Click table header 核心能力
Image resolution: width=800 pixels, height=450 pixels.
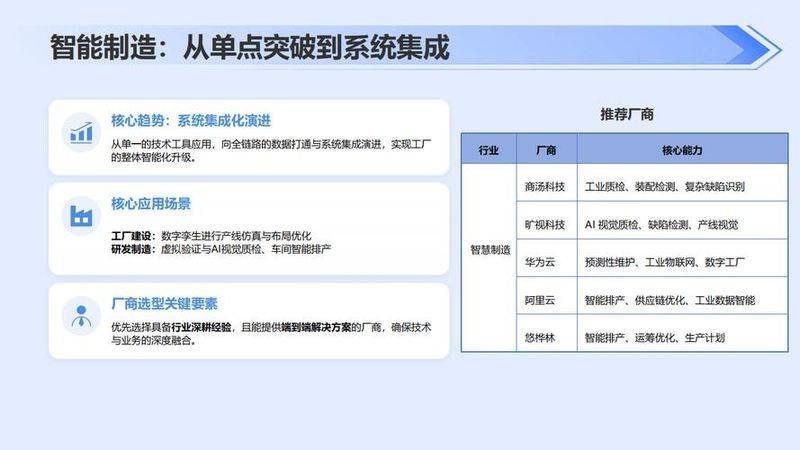coord(682,150)
